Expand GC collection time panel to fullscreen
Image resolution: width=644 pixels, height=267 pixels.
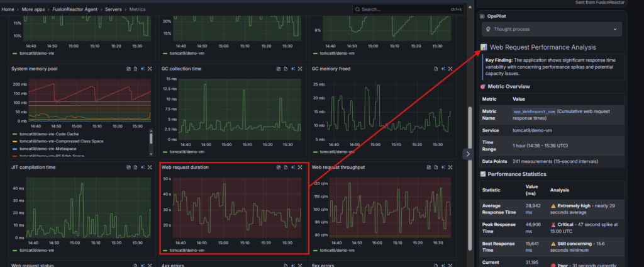click(x=300, y=69)
